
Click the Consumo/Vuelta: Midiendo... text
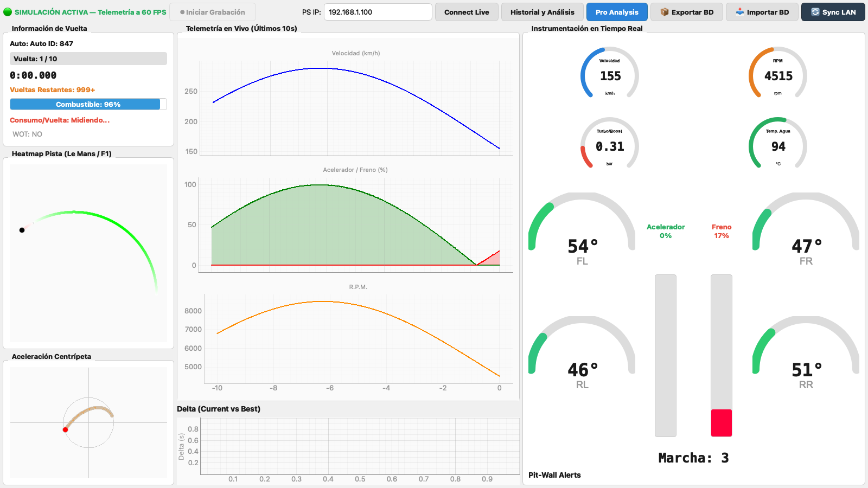(60, 120)
